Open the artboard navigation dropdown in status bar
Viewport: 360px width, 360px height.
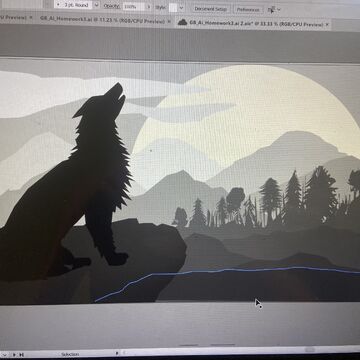(x=4, y=355)
